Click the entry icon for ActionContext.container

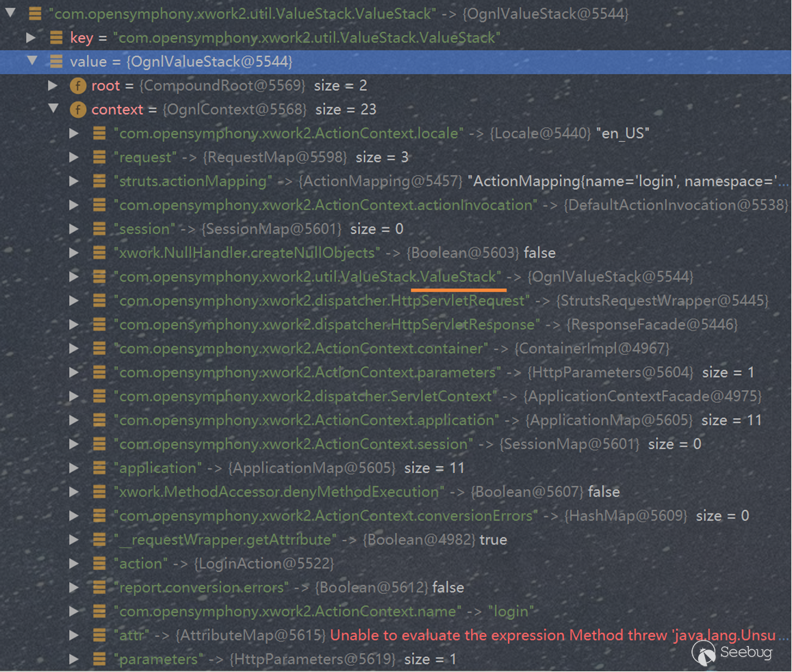tap(99, 348)
